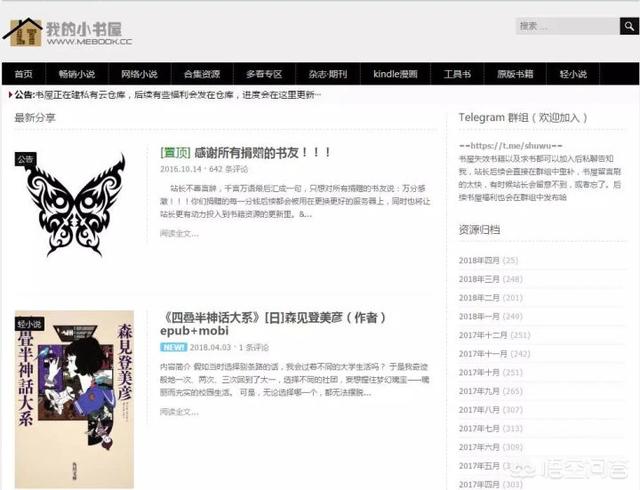
Task: Open the 四叠半神话大系 book cover
Action: tap(74, 399)
